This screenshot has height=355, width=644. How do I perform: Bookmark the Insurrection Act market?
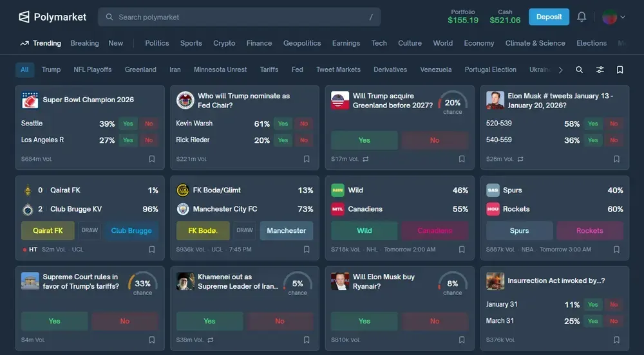616,340
